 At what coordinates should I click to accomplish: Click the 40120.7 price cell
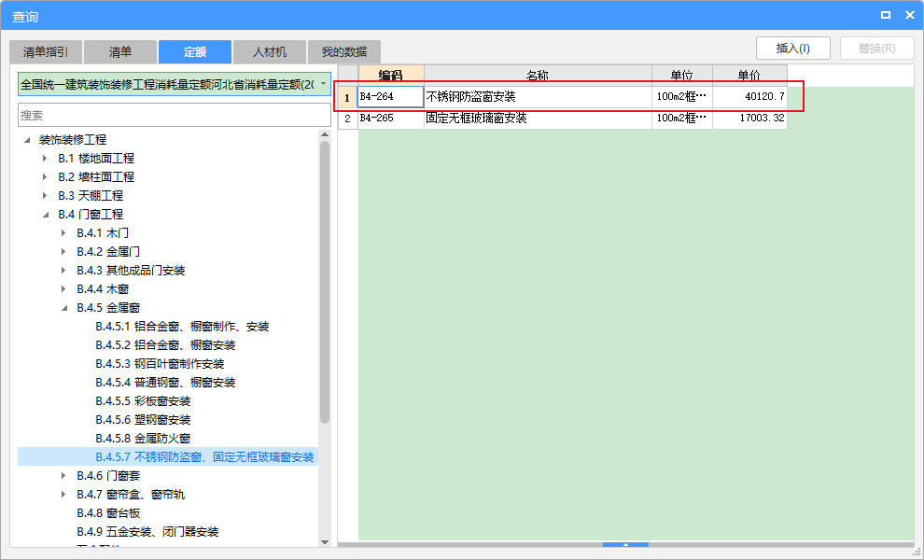[749, 97]
